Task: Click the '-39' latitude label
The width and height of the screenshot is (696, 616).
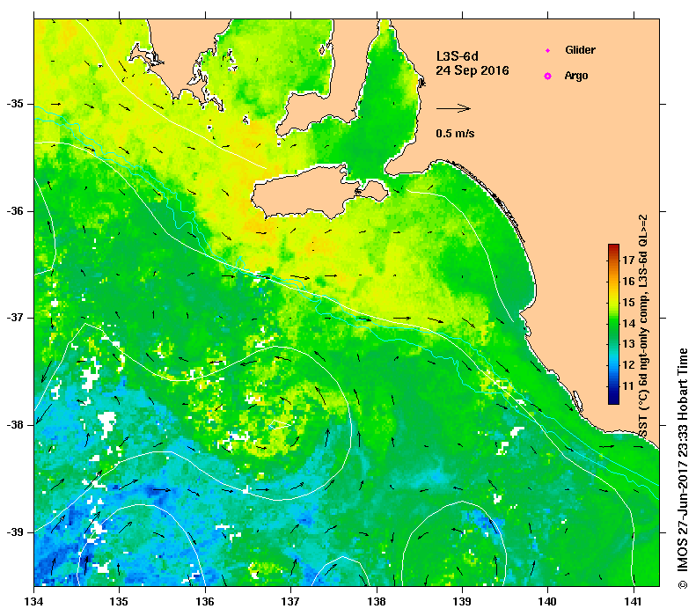Action: coord(15,532)
